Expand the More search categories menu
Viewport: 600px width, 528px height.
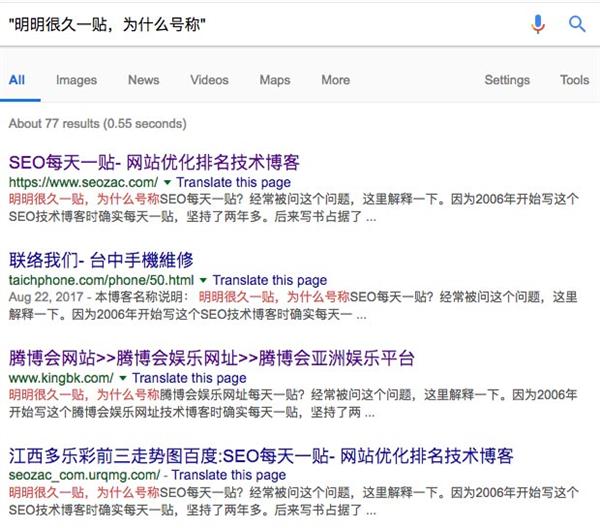(x=335, y=80)
